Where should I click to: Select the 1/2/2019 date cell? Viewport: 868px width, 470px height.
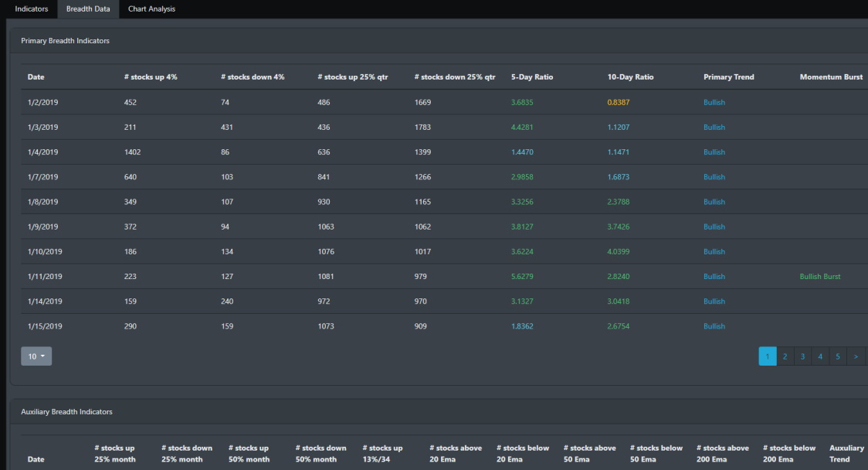tap(42, 103)
